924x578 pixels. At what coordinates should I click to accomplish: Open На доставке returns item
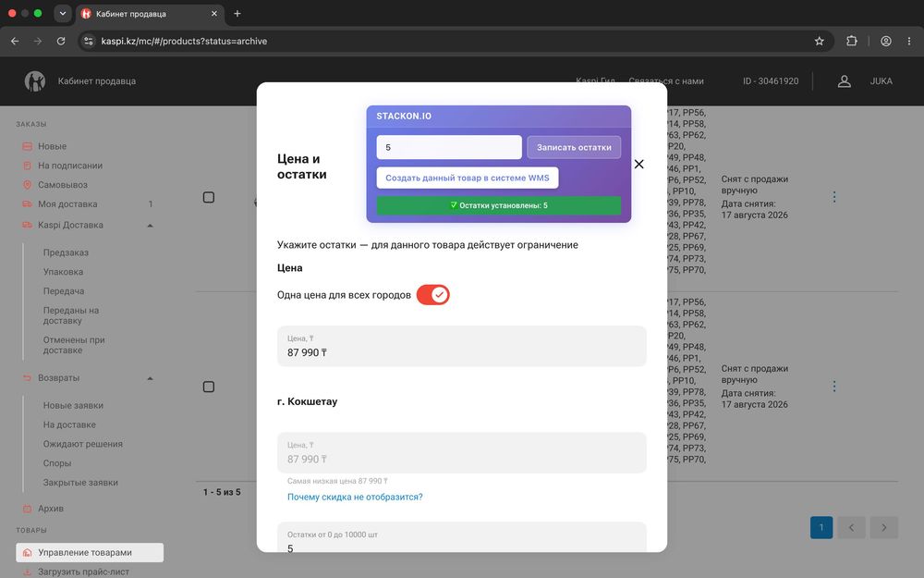coord(69,424)
